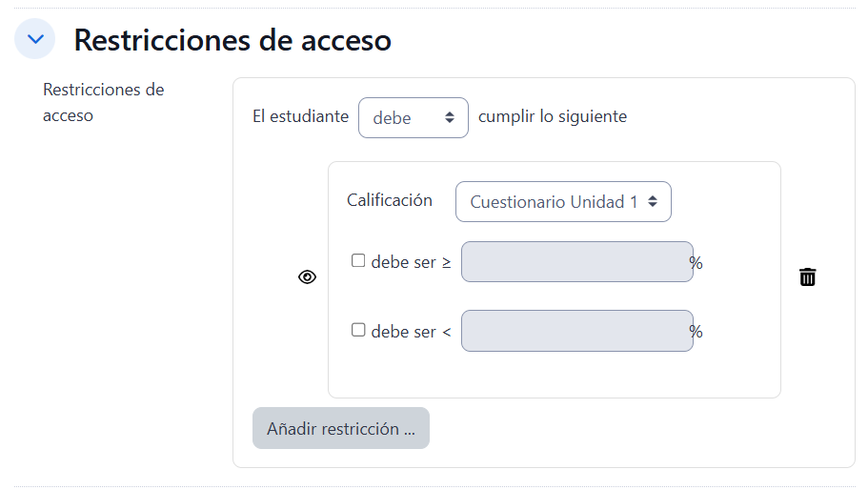The width and height of the screenshot is (868, 490).
Task: Collapse the Restricciones de acceso section chevron
Action: (35, 40)
